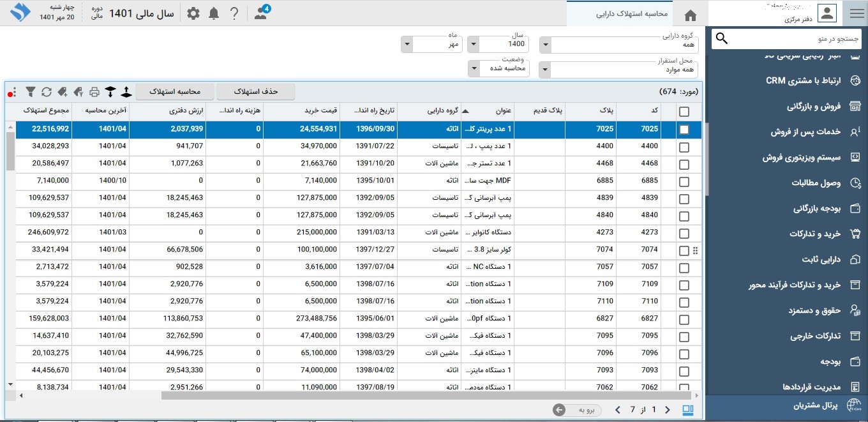Click the جستجو در منو search field

795,39
